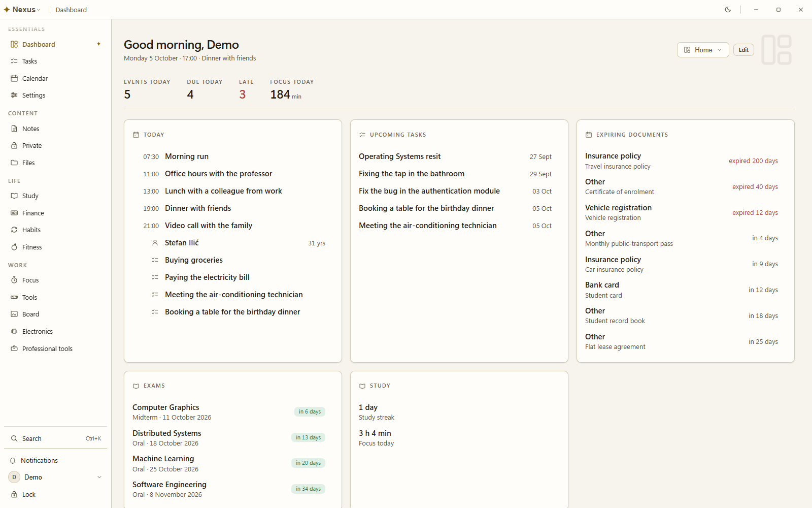Select Dashboard in the sidebar
This screenshot has height=508, width=812.
[55, 45]
